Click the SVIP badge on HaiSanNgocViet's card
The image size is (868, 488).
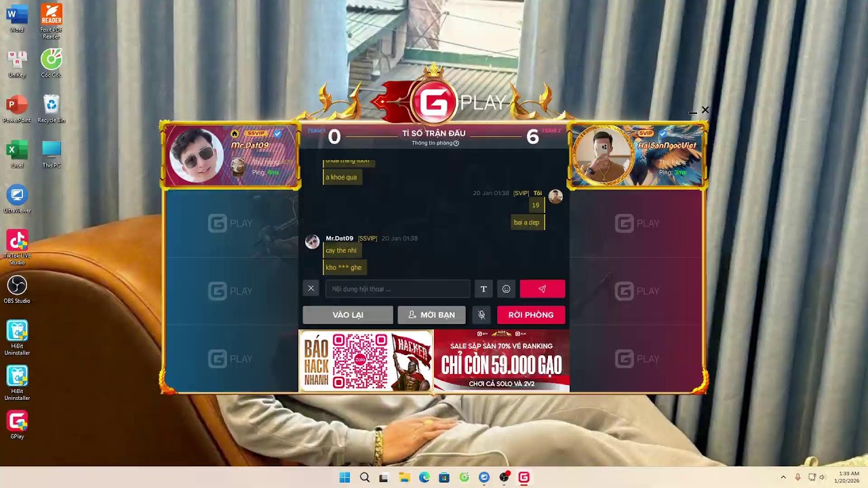point(646,133)
